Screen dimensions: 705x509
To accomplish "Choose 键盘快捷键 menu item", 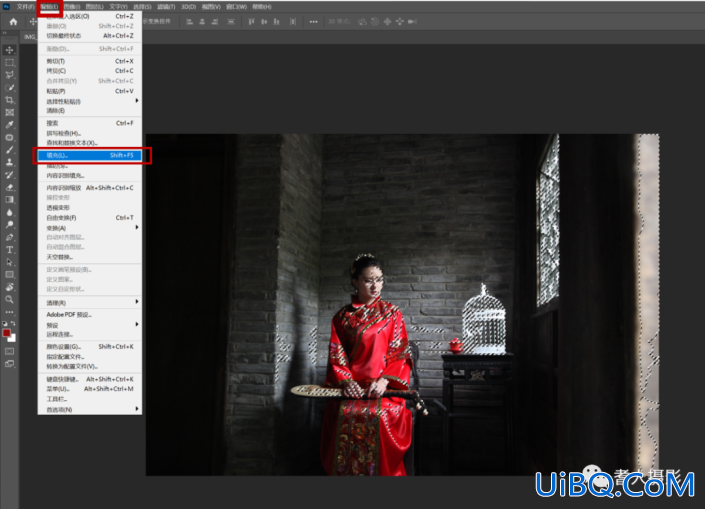I will point(89,379).
